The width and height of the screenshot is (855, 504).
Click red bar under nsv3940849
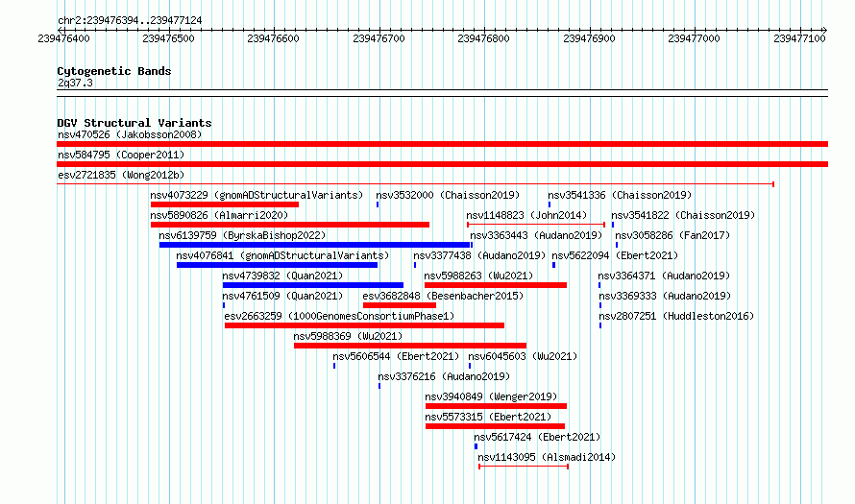(497, 406)
